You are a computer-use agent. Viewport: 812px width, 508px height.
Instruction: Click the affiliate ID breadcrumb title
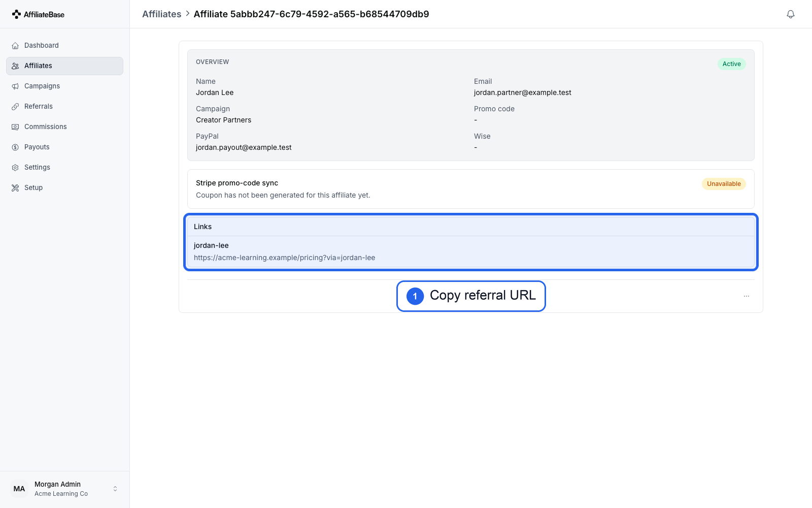(x=311, y=14)
